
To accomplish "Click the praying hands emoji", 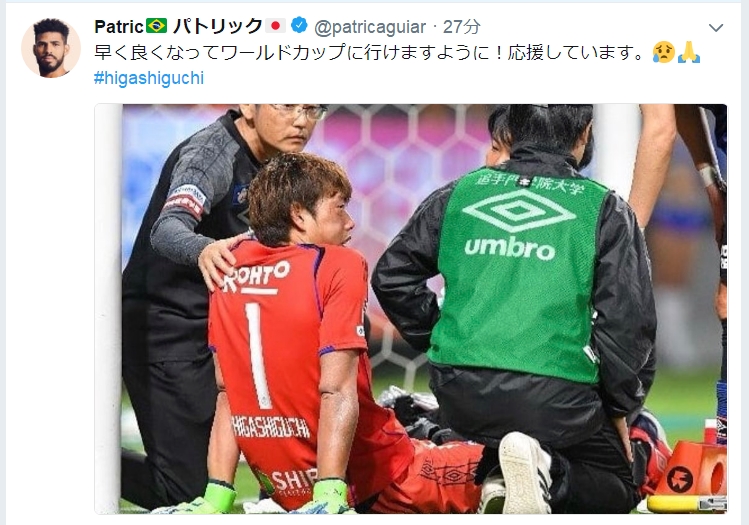I will click(x=689, y=52).
